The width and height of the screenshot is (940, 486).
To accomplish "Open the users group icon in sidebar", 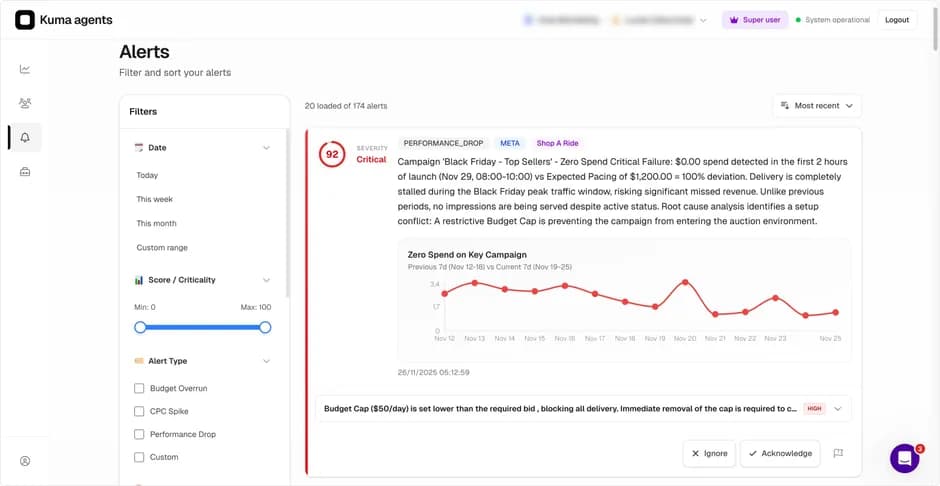I will (25, 103).
